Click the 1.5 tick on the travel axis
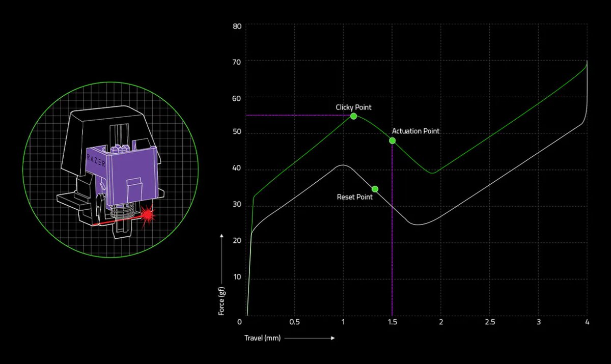611x364 pixels. tap(392, 322)
